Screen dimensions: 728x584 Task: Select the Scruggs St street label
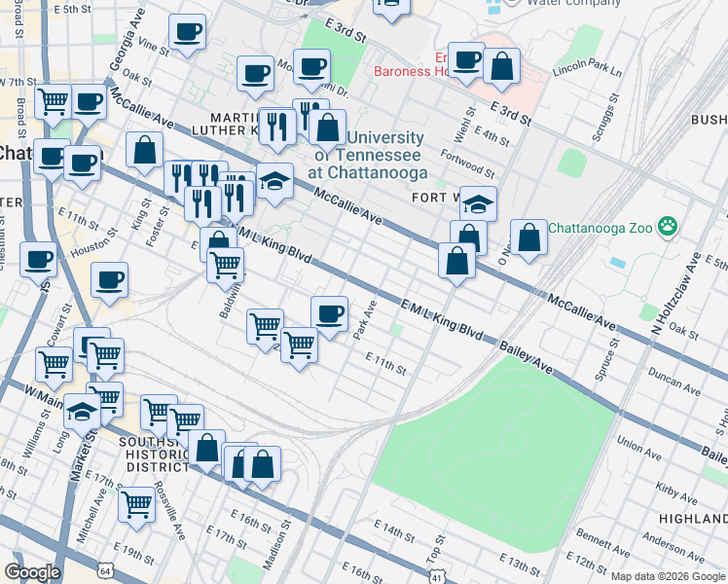coord(606,118)
